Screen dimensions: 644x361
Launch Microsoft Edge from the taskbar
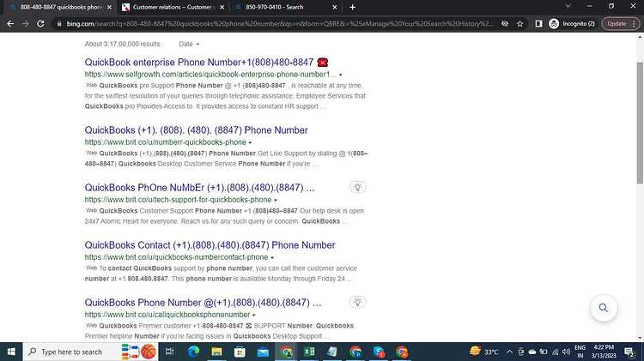(193, 352)
